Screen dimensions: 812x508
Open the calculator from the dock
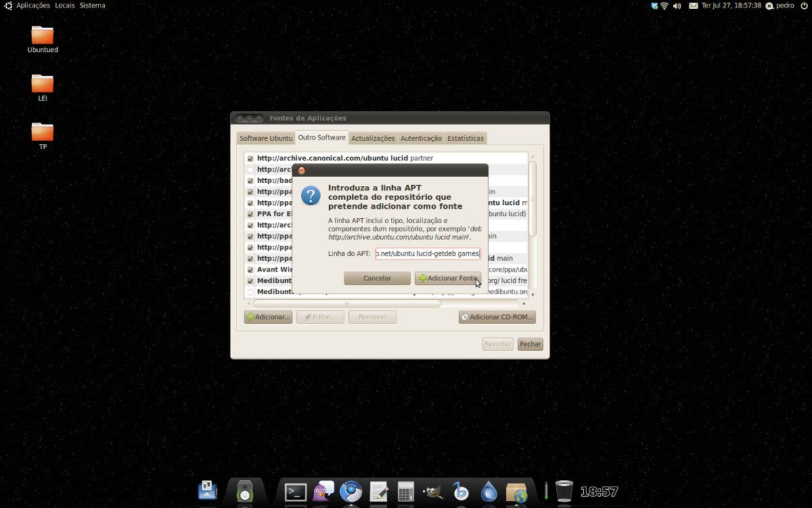(405, 492)
